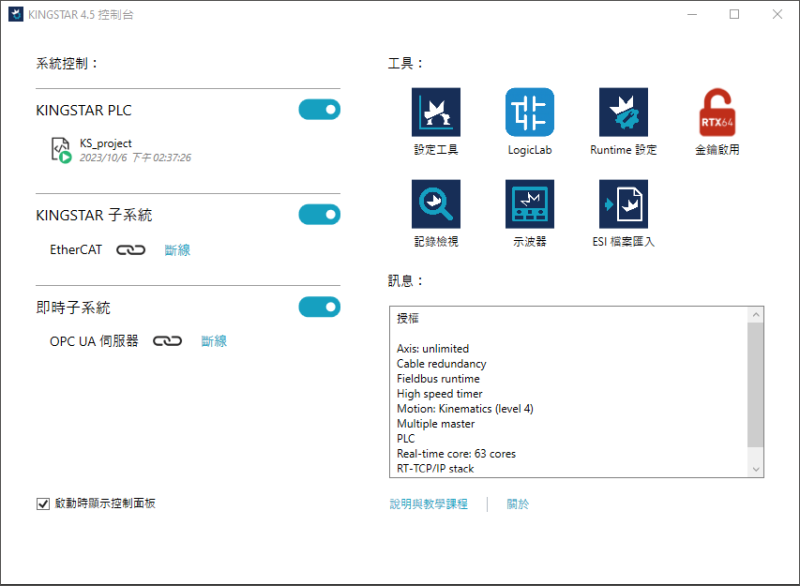Click 斷線 link next to EtherCAT

(x=177, y=250)
